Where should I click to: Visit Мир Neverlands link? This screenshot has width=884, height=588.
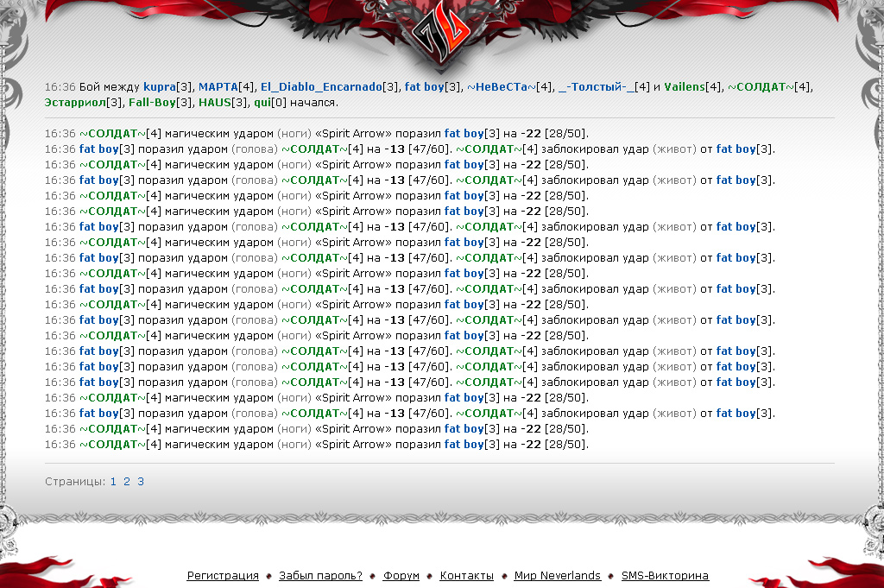(x=558, y=576)
